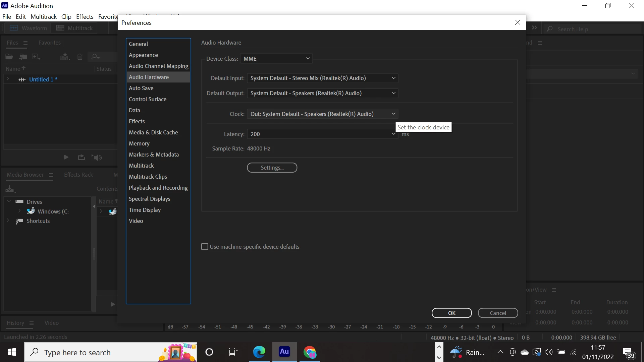Open the Default Input dropdown
The height and width of the screenshot is (362, 644).
click(322, 78)
